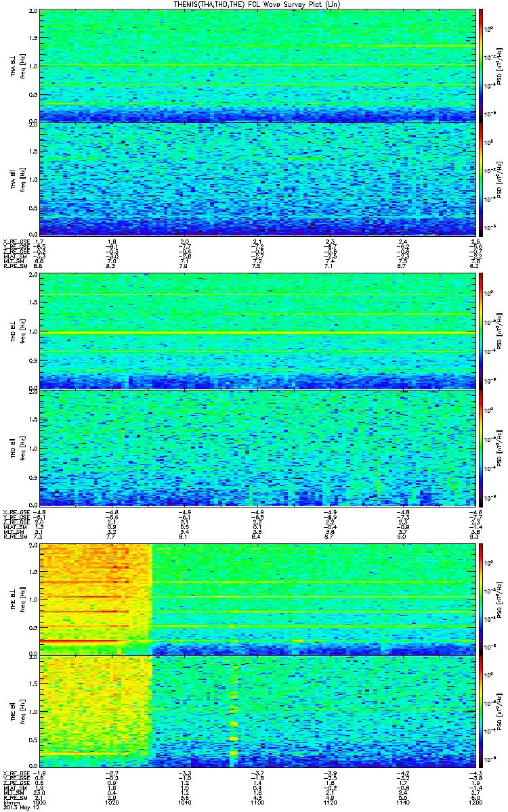Click the 1100 time tick label

click(257, 803)
